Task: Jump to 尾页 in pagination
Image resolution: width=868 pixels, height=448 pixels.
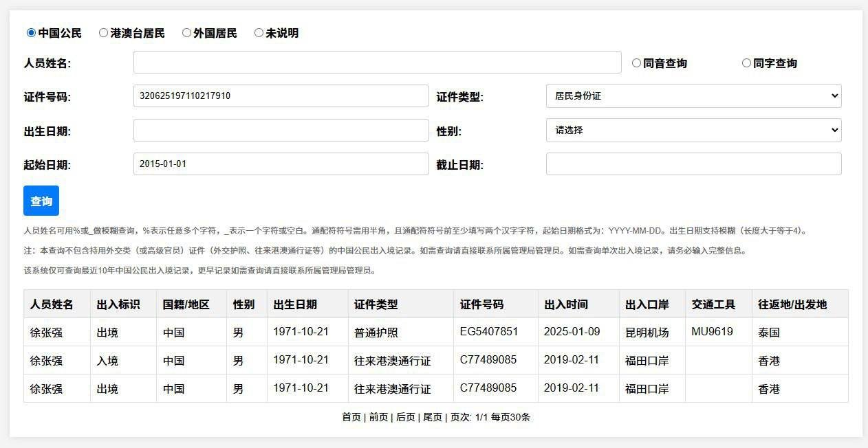Action: [x=432, y=417]
